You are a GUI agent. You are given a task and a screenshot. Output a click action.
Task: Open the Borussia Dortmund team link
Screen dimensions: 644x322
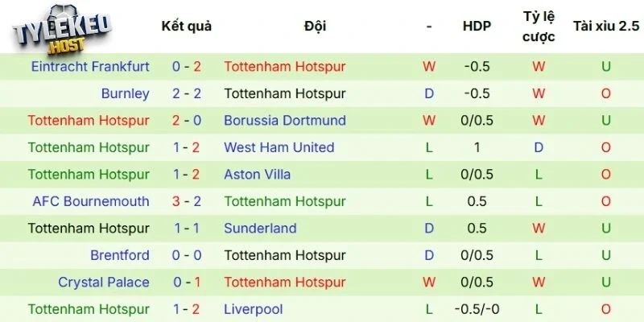point(285,121)
